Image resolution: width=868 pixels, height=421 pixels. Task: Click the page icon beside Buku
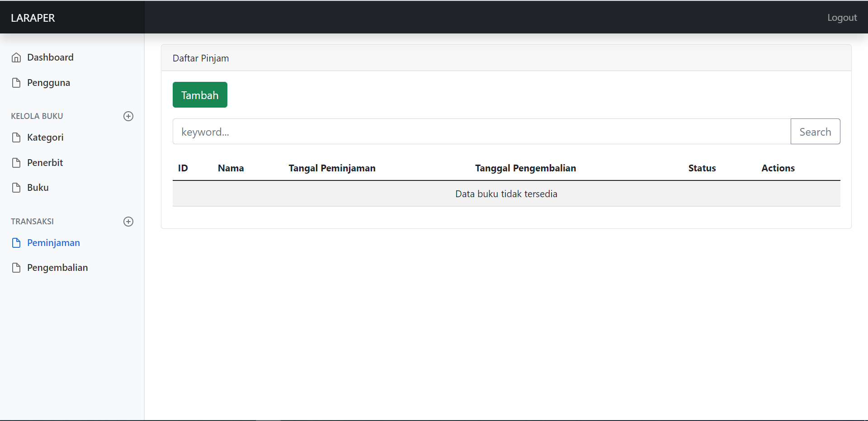coord(16,187)
